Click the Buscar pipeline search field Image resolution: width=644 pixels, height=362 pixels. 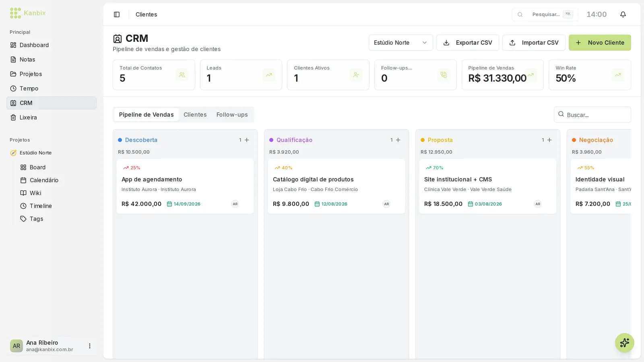pyautogui.click(x=592, y=115)
